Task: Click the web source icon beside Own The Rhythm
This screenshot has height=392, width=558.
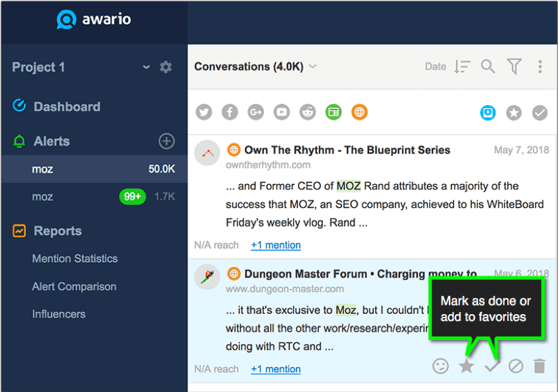Action: 234,150
